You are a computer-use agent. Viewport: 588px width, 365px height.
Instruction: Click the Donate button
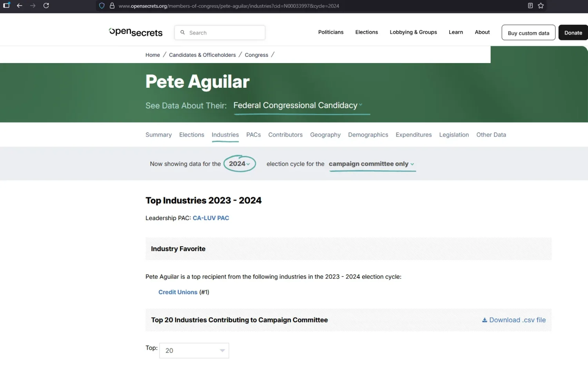pos(573,33)
